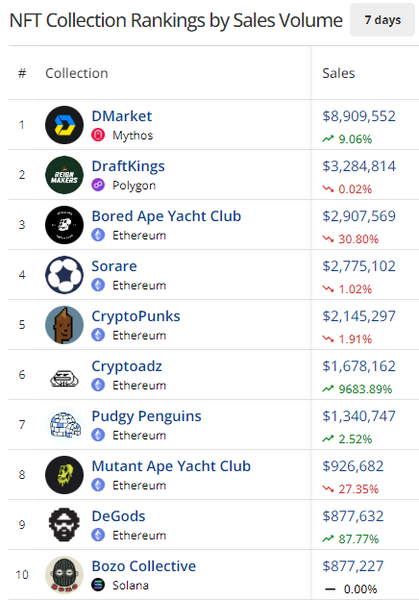The width and height of the screenshot is (419, 600).
Task: Open the DMarket collection link
Action: pos(122,116)
